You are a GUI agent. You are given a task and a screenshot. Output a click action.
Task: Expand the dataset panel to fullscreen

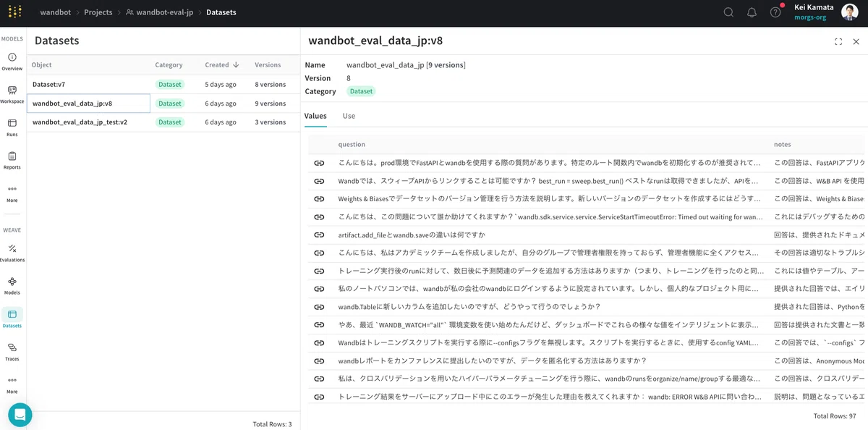pos(838,41)
